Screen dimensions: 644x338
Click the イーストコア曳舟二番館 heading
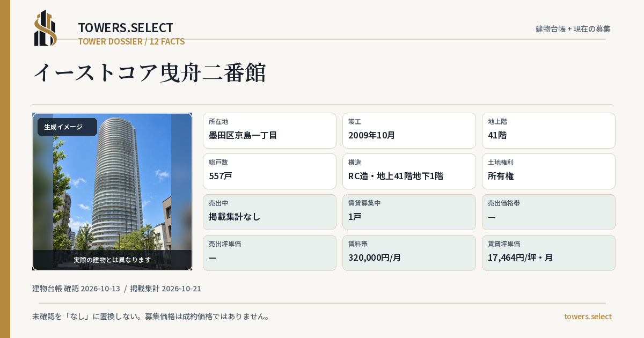(150, 72)
